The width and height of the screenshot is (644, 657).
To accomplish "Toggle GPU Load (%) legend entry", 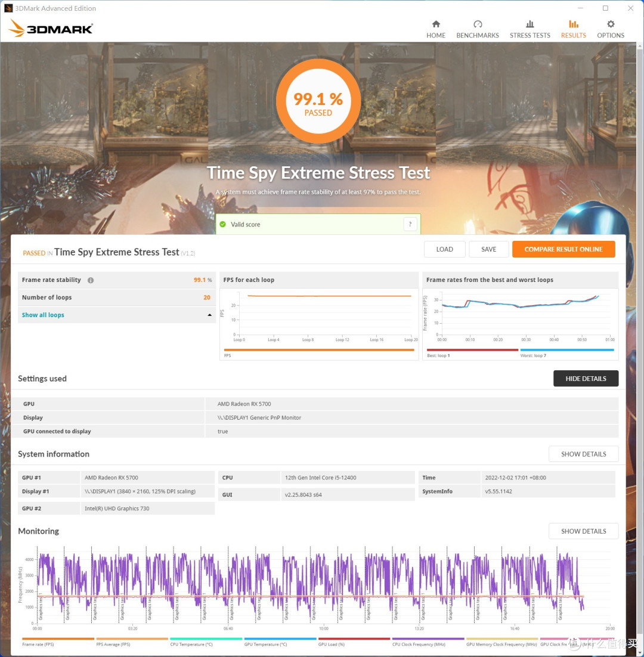I will click(354, 642).
